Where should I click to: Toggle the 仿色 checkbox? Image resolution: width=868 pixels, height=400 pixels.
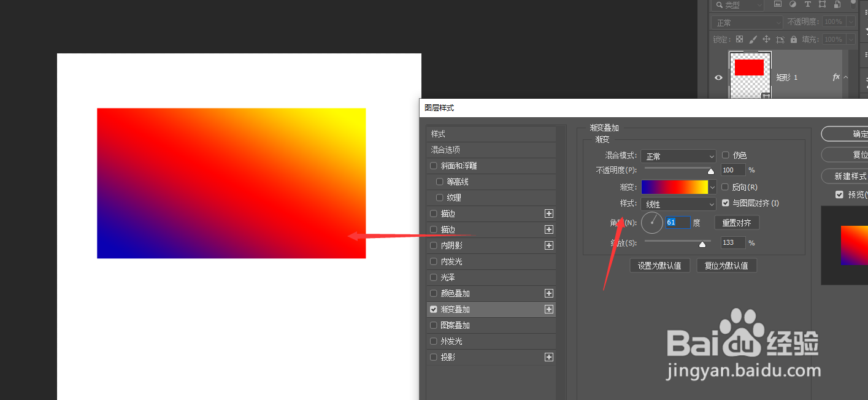(726, 155)
